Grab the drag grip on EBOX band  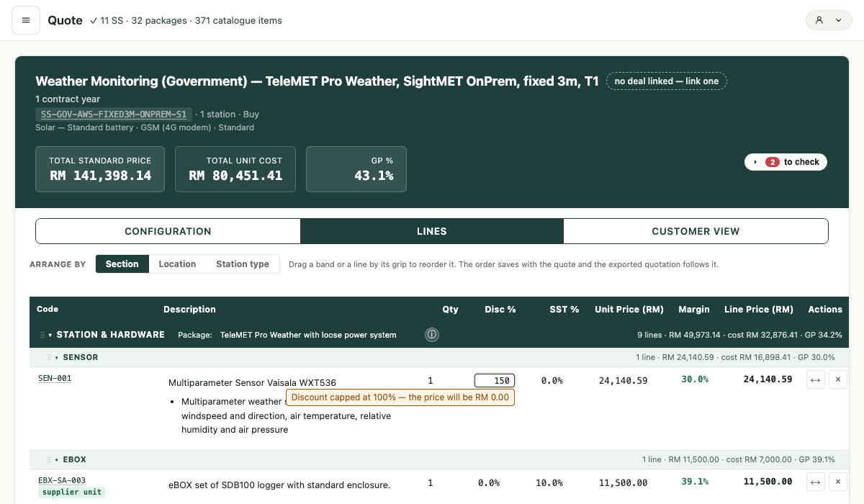point(50,459)
